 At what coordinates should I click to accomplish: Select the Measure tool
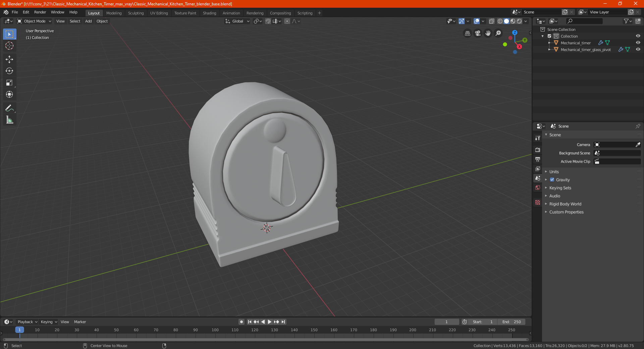pyautogui.click(x=9, y=120)
